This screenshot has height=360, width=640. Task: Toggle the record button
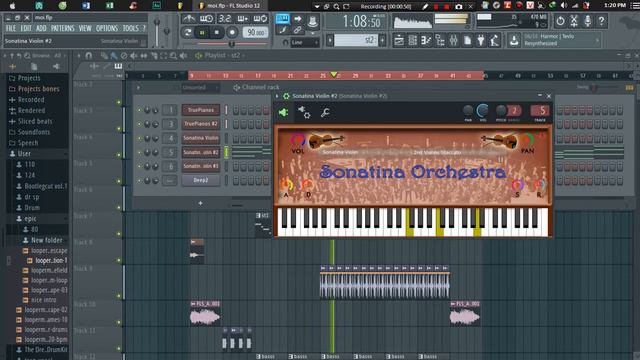coord(232,32)
